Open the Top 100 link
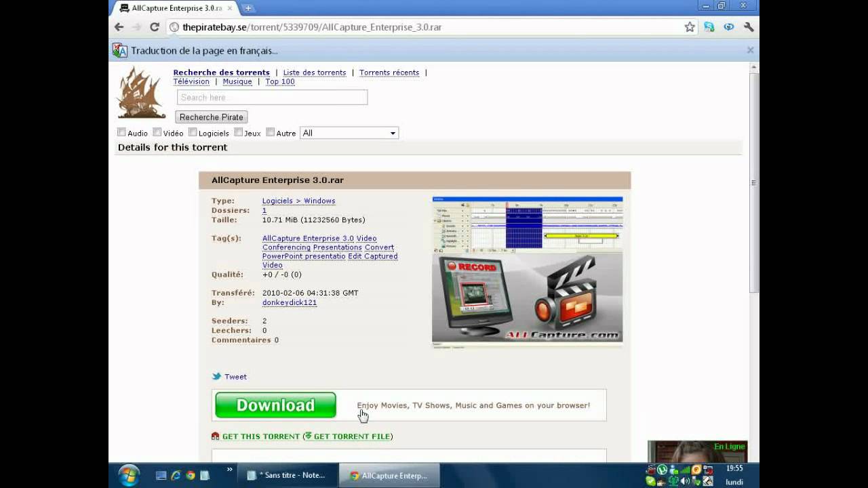 tap(280, 81)
